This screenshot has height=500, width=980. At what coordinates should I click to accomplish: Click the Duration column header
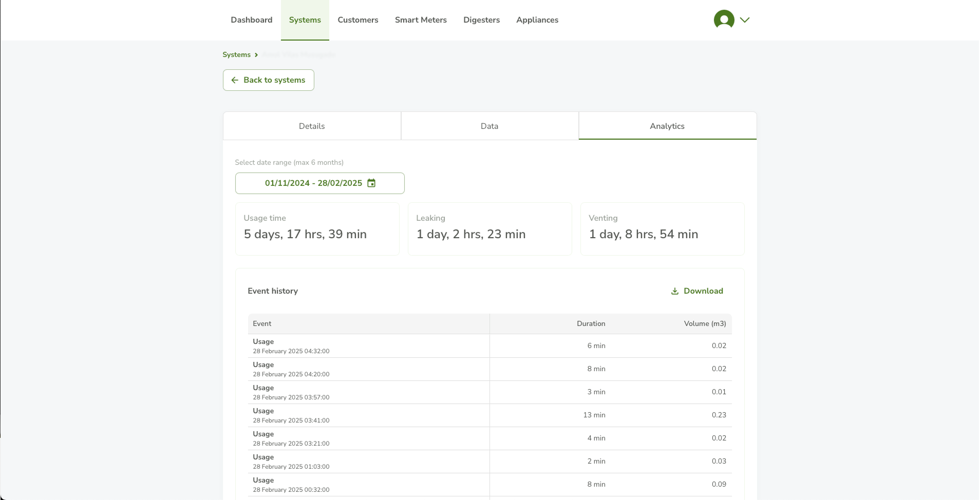[x=591, y=324]
